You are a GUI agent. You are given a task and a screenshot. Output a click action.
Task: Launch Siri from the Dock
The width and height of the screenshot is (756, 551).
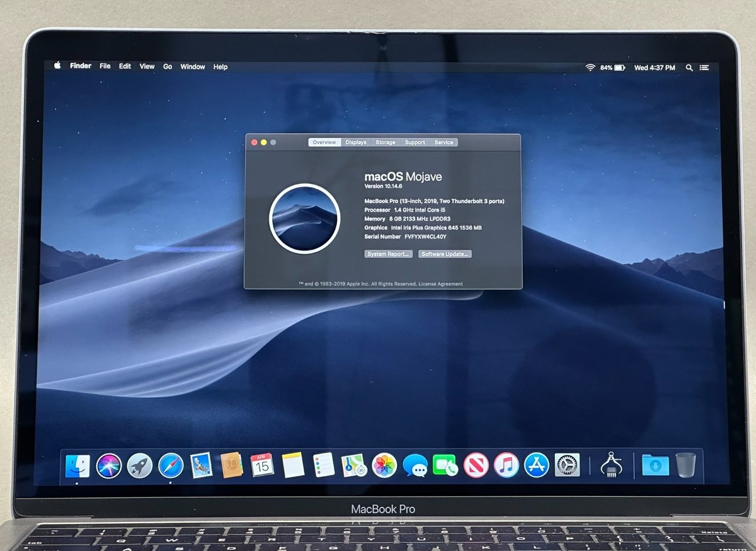point(109,466)
